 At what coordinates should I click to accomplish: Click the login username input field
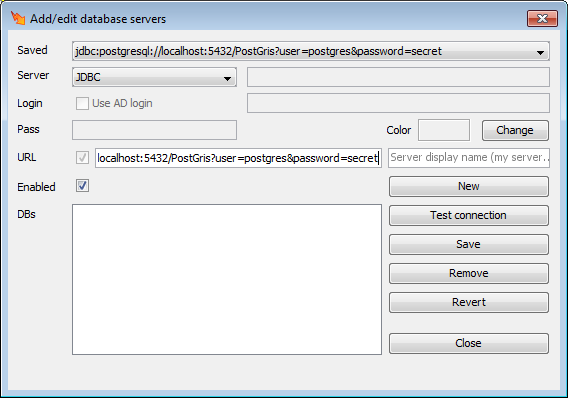point(398,103)
